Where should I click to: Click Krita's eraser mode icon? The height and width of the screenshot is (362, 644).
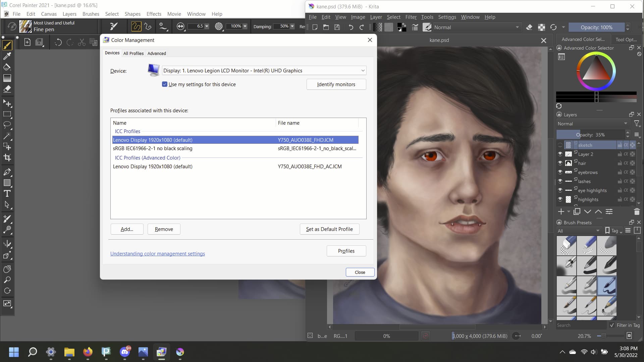(529, 27)
